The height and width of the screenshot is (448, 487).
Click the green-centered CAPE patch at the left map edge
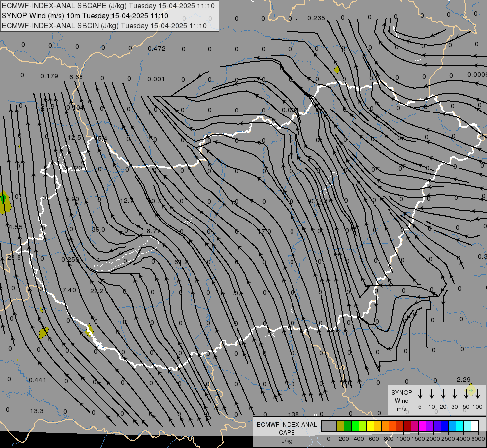pos(4,203)
